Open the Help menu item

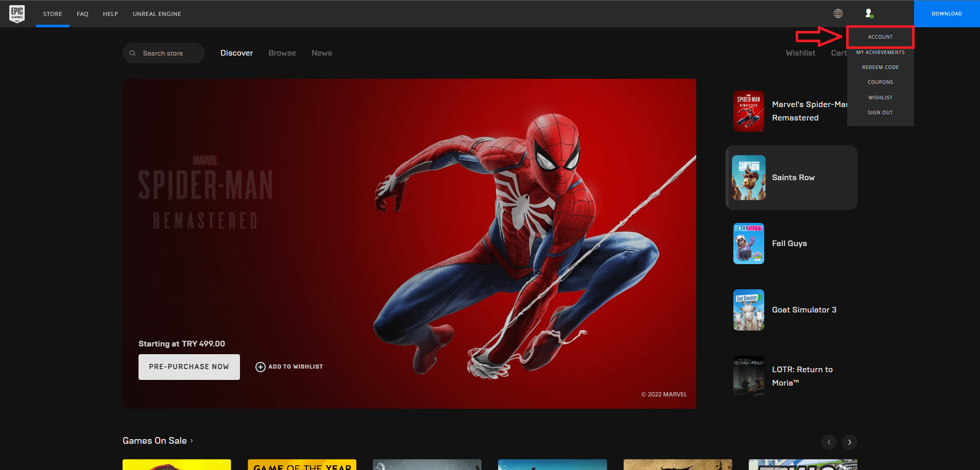pos(111,14)
